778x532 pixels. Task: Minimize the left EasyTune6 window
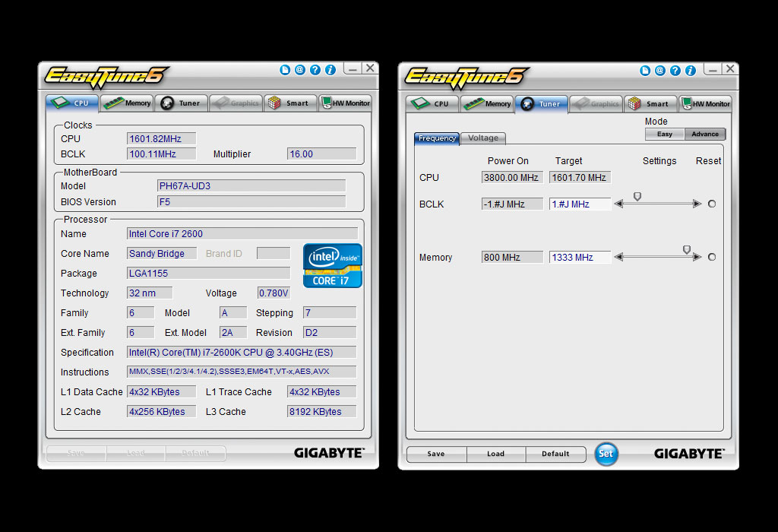pyautogui.click(x=353, y=69)
